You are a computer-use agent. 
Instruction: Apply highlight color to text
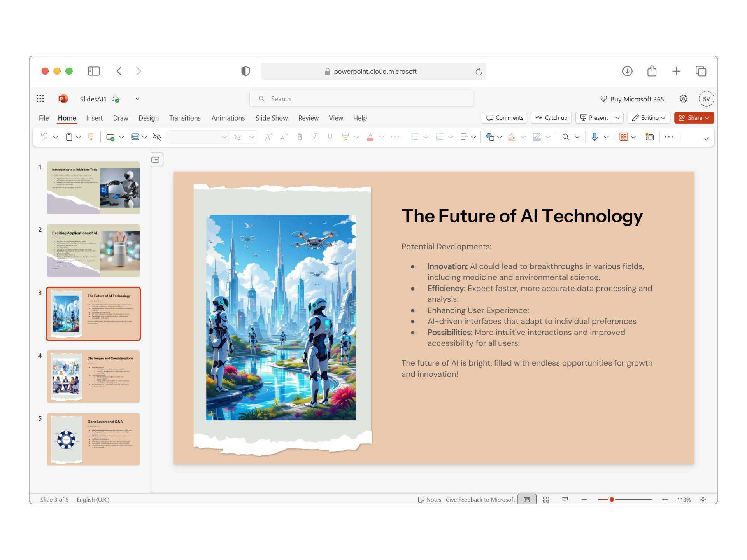pyautogui.click(x=345, y=137)
